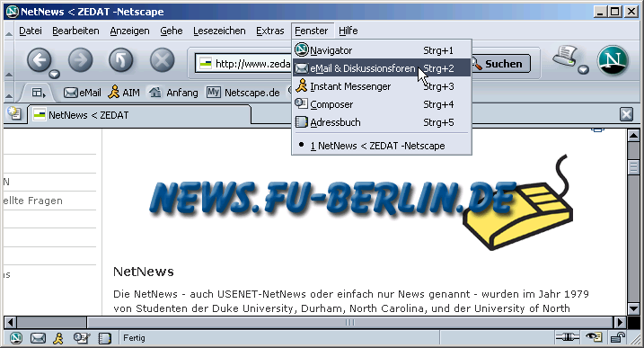The height and width of the screenshot is (348, 644).
Task: Stop loading with the Stop button
Action: (162, 60)
